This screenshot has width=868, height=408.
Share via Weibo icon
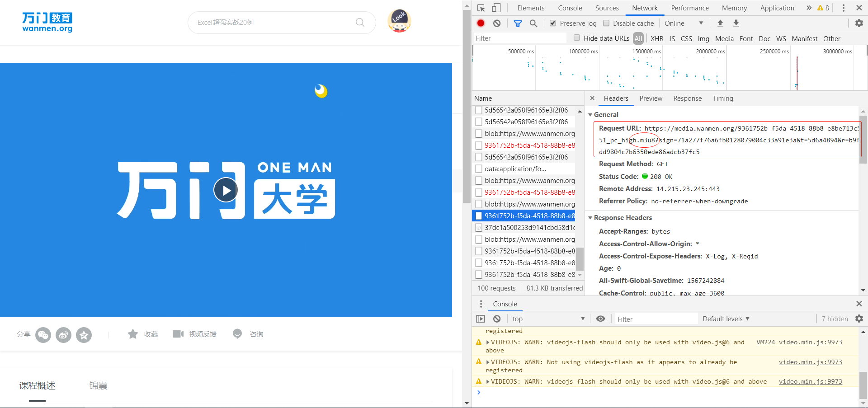click(x=63, y=335)
